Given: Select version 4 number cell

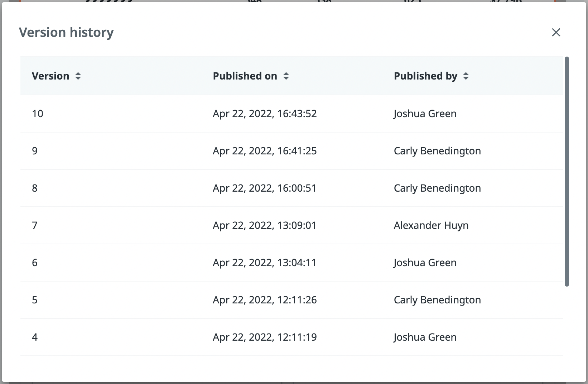Looking at the screenshot, I should pyautogui.click(x=35, y=337).
